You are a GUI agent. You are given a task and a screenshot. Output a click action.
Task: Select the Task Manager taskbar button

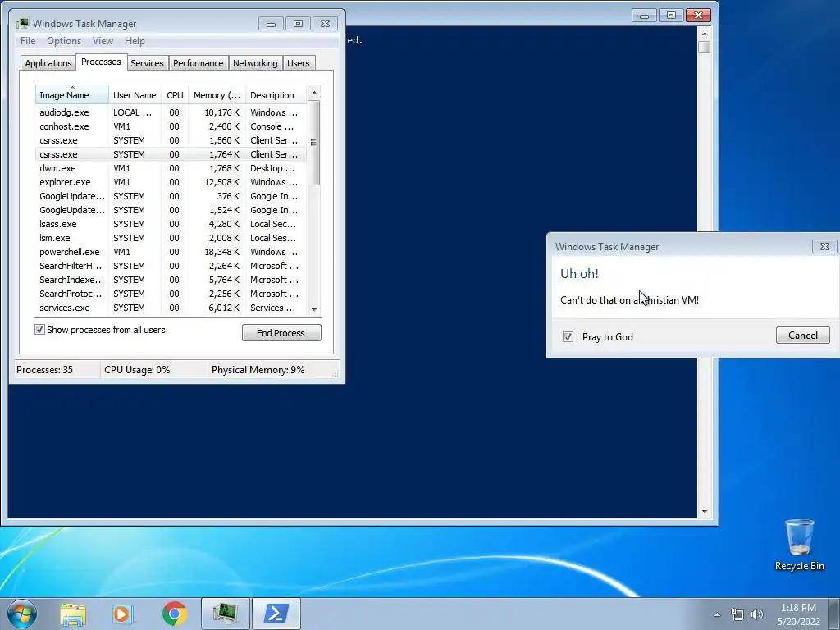tap(225, 614)
